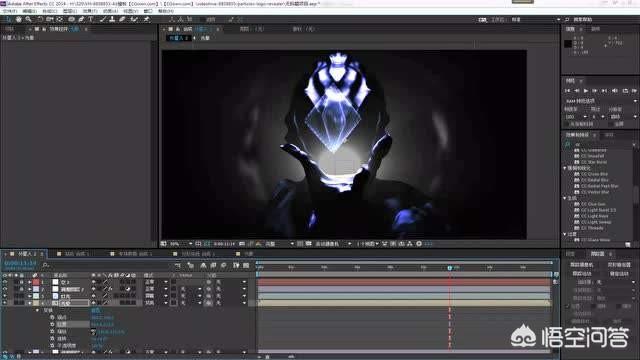Image resolution: width=640 pixels, height=360 pixels.
Task: Click the current time indicator on timeline ruler
Action: 449,268
